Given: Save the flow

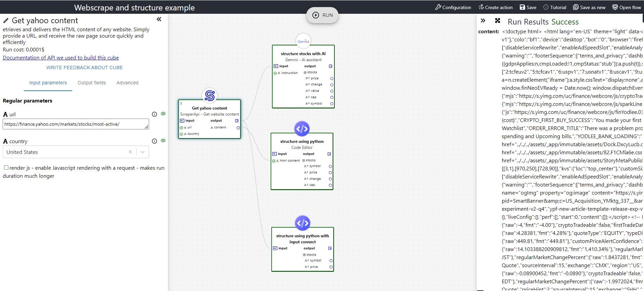Looking at the screenshot, I should 528,7.
